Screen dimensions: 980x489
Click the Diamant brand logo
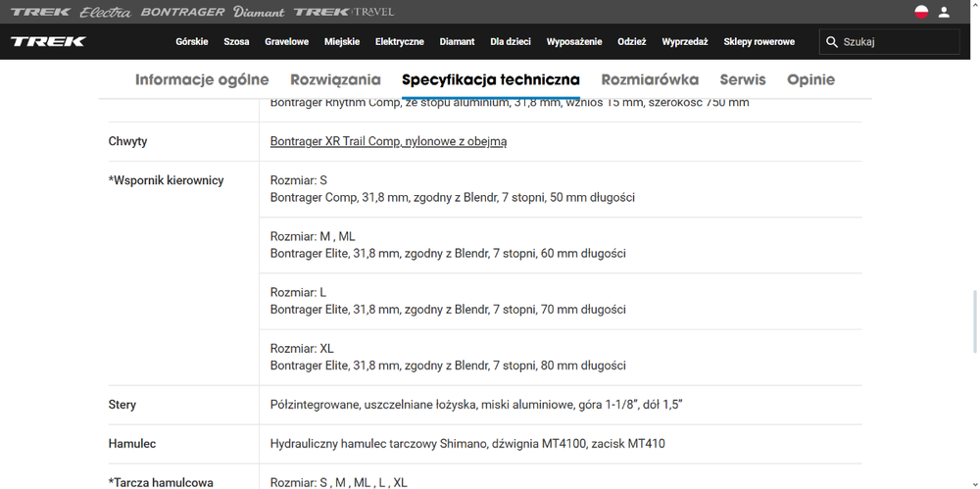click(259, 12)
